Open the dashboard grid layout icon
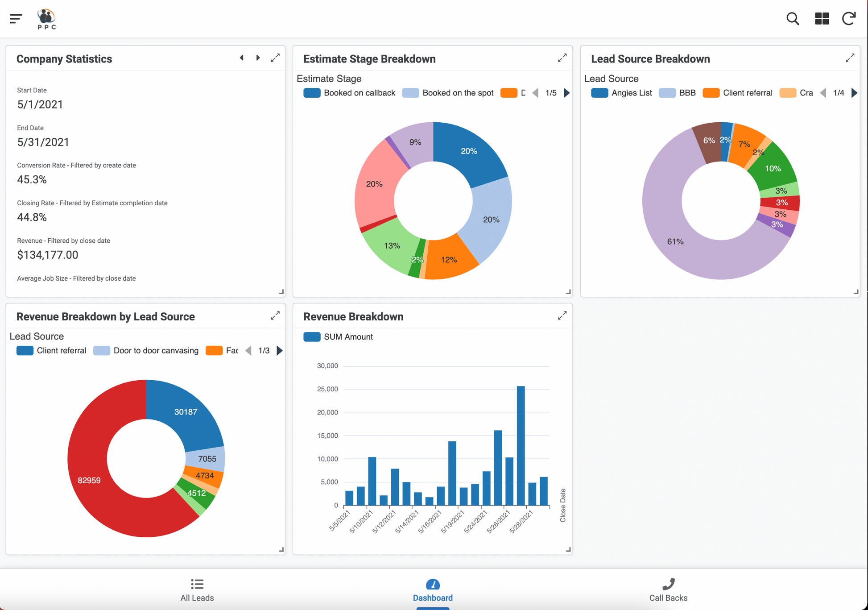Image resolution: width=868 pixels, height=610 pixels. click(x=822, y=19)
